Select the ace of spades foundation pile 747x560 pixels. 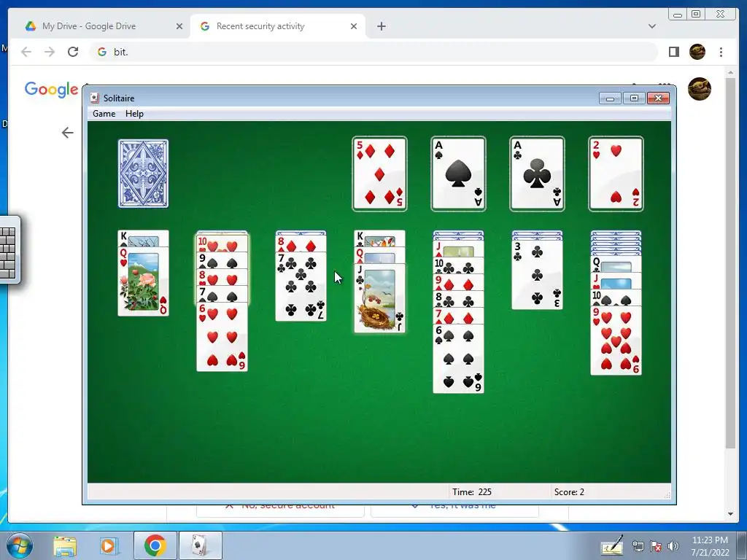458,174
